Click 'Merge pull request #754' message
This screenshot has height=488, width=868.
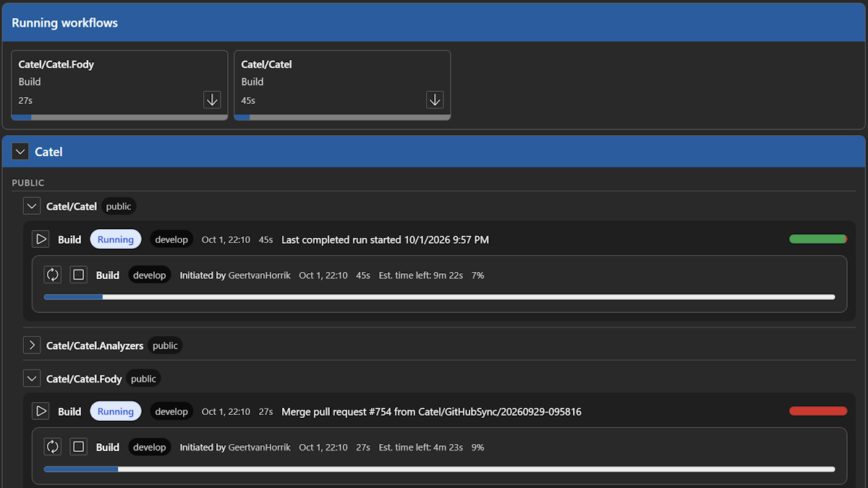(431, 411)
